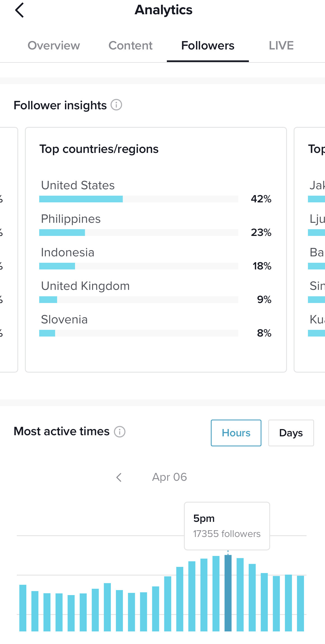Tap the Apr 06 date label

pyautogui.click(x=169, y=477)
